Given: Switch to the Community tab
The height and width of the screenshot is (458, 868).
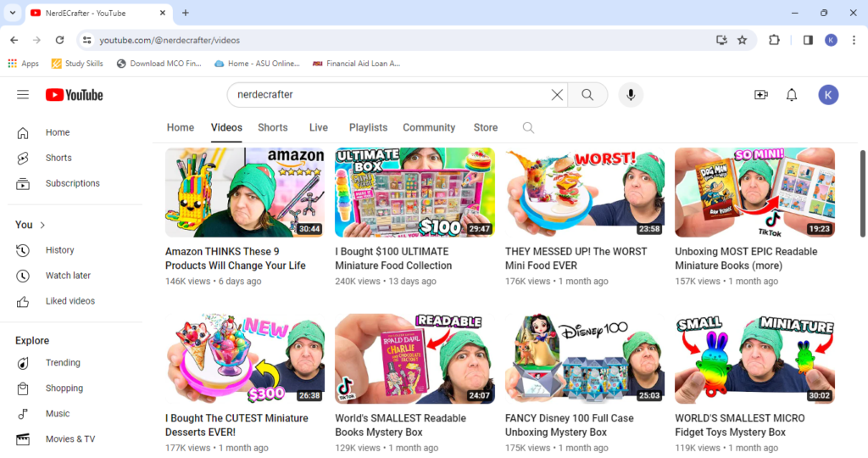Looking at the screenshot, I should (429, 128).
